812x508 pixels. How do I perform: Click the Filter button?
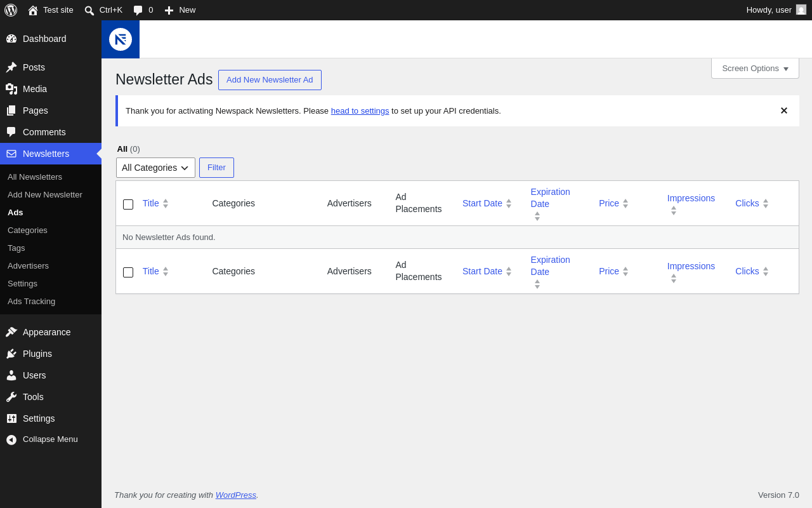click(216, 168)
